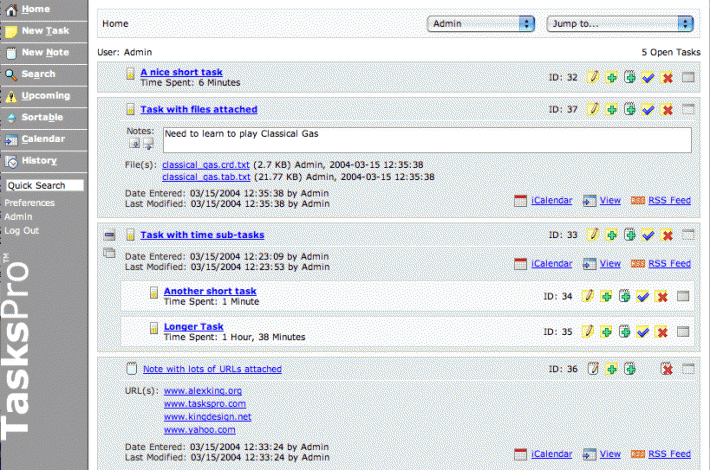The width and height of the screenshot is (710, 470).
Task: Delete task ID 33 using red X
Action: 667,235
